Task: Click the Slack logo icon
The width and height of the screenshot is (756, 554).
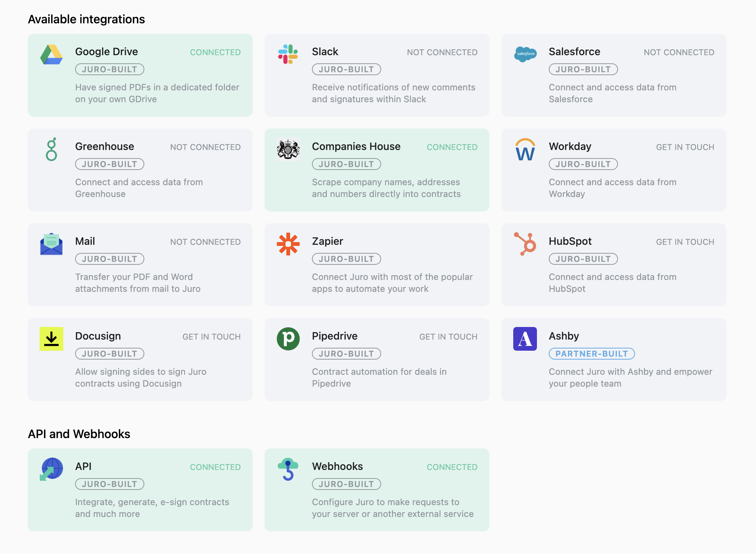Action: point(288,54)
